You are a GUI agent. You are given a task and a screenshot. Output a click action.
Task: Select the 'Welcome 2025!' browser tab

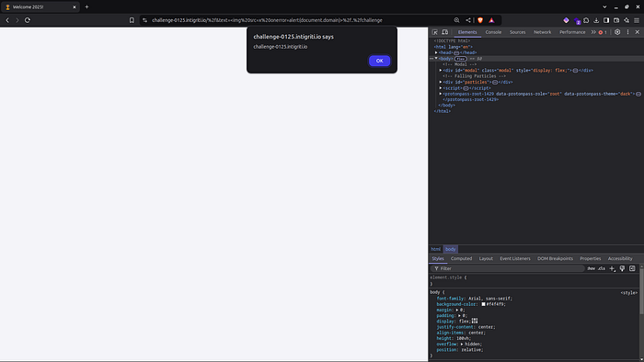(x=40, y=7)
